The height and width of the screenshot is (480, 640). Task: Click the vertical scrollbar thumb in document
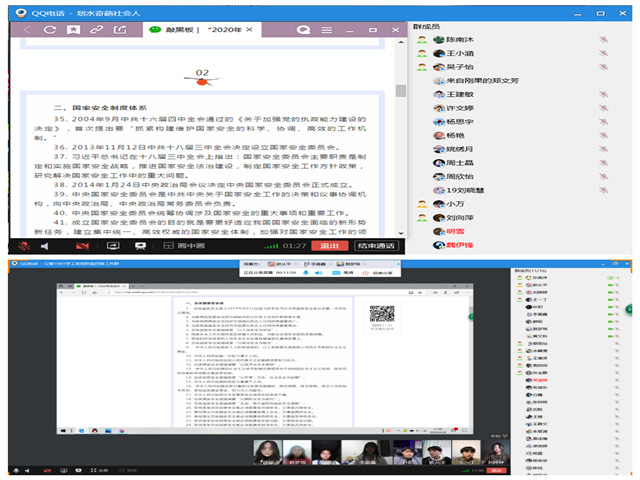400,90
